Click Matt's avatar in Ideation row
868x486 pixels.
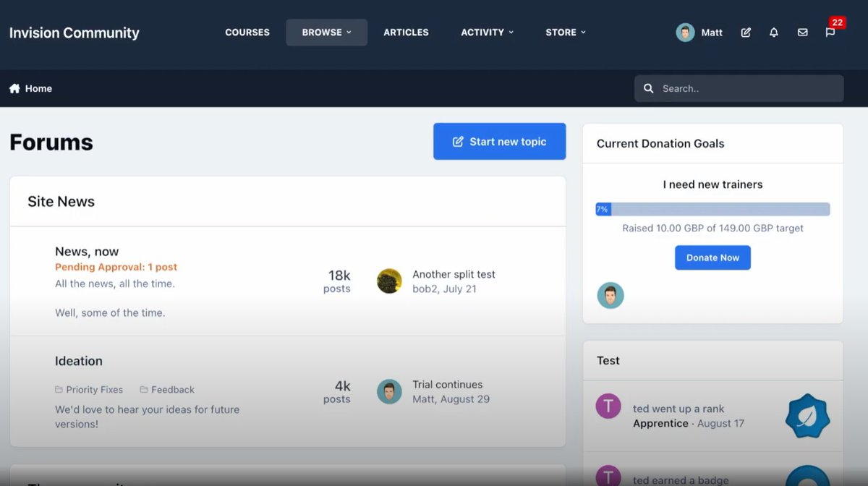click(389, 391)
